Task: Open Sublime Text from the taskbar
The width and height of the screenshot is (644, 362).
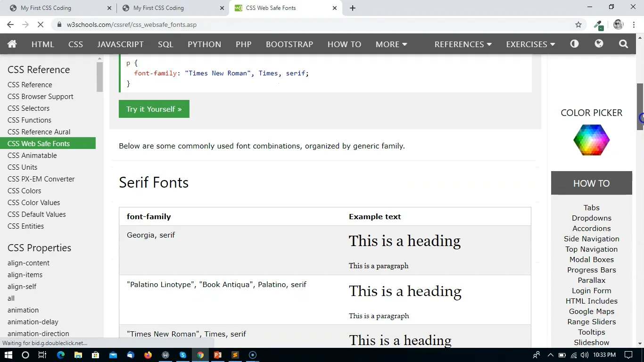Action: (235, 355)
